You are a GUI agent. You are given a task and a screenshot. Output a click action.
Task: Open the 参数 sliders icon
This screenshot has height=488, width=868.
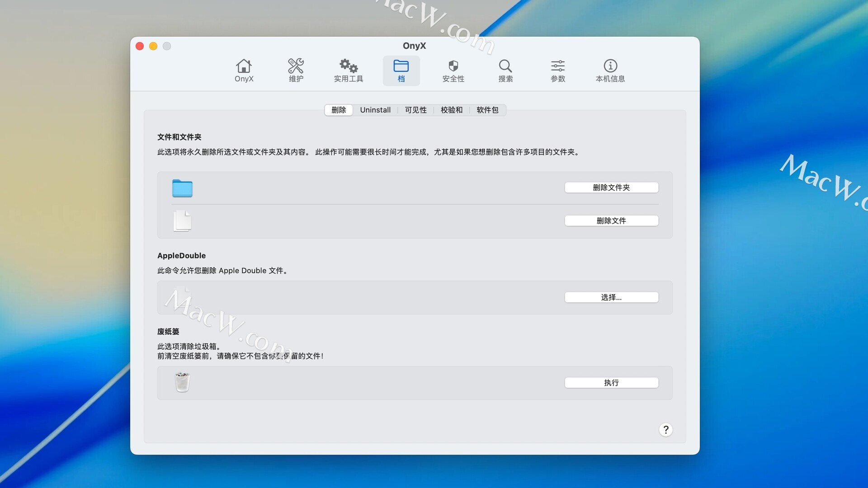pos(558,70)
